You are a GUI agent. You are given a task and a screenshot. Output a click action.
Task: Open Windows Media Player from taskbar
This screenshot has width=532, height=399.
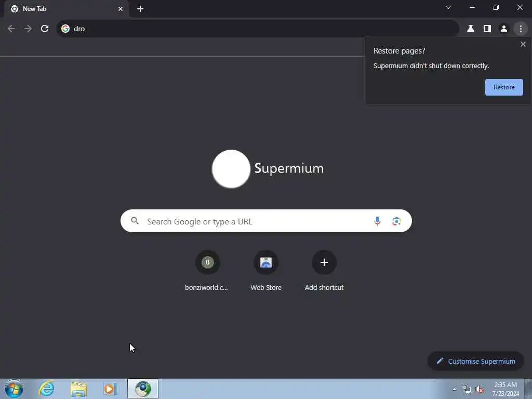(x=110, y=389)
